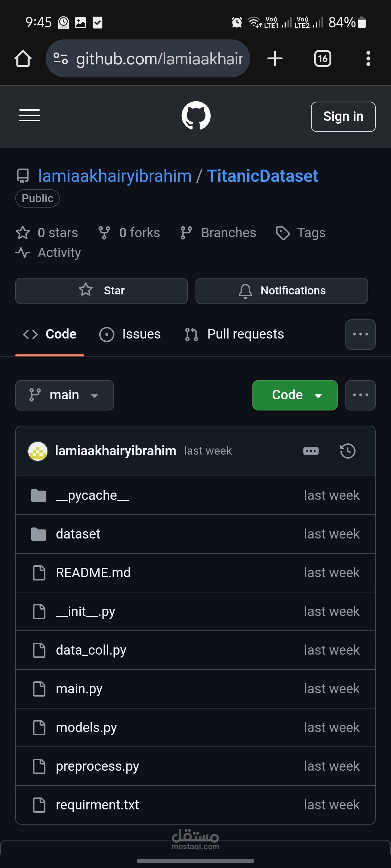
Task: Open the green Code dropdown
Action: pyautogui.click(x=295, y=395)
